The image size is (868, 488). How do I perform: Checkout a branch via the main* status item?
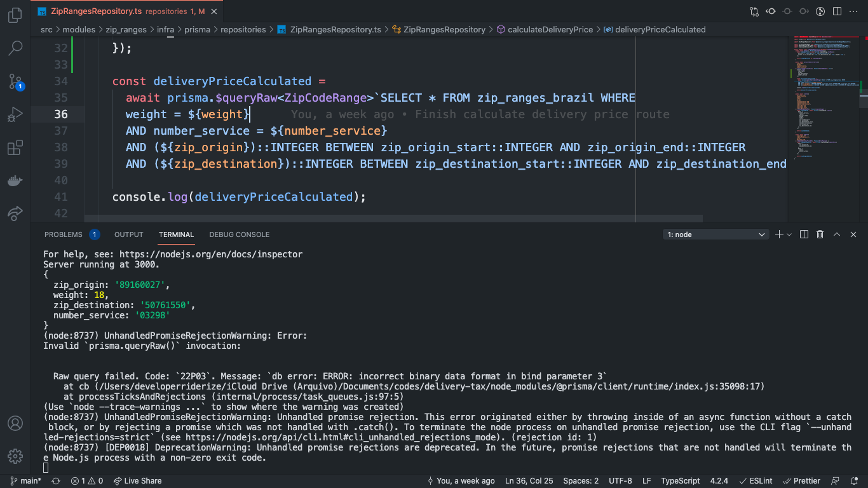pyautogui.click(x=25, y=481)
